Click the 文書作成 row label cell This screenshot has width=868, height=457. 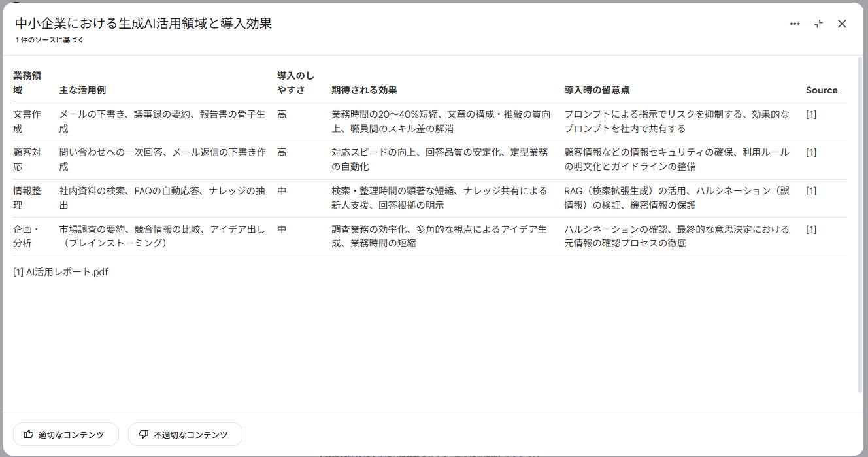pyautogui.click(x=27, y=122)
